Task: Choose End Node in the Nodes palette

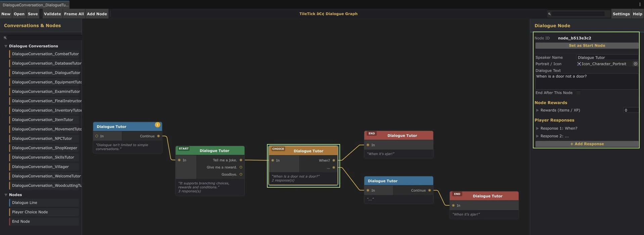Action: [44, 221]
